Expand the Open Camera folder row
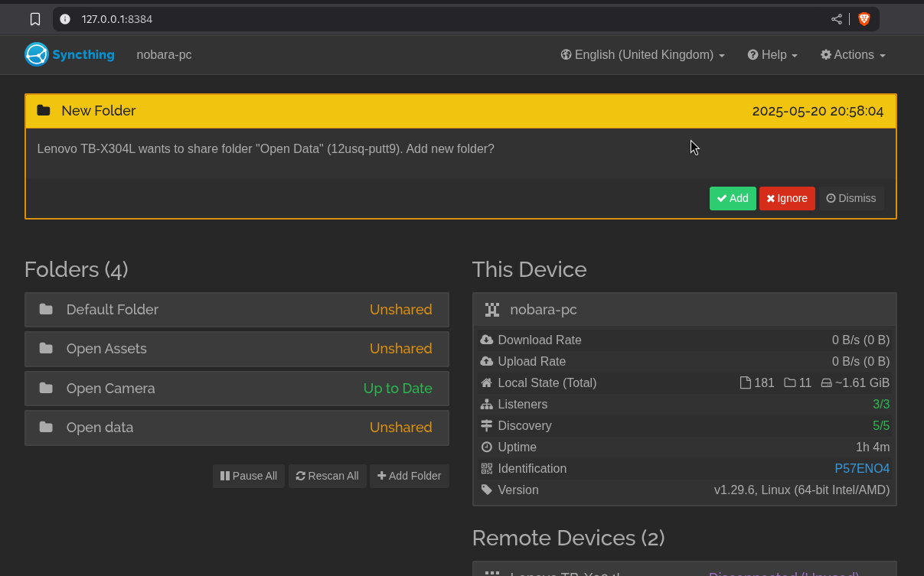 (237, 388)
